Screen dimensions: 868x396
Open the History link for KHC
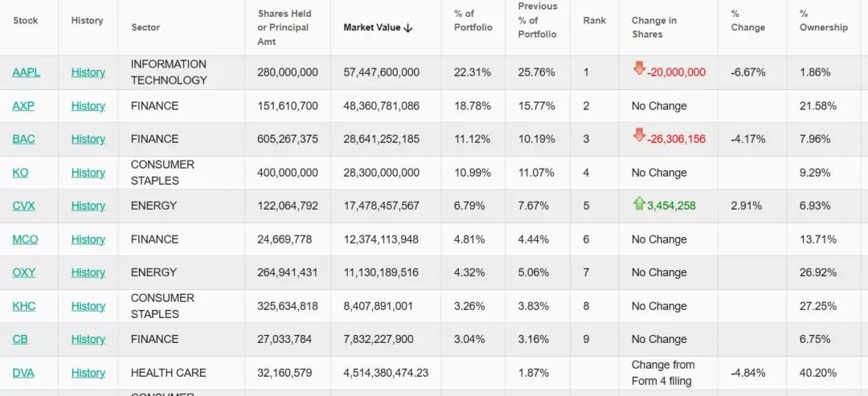[x=88, y=306]
